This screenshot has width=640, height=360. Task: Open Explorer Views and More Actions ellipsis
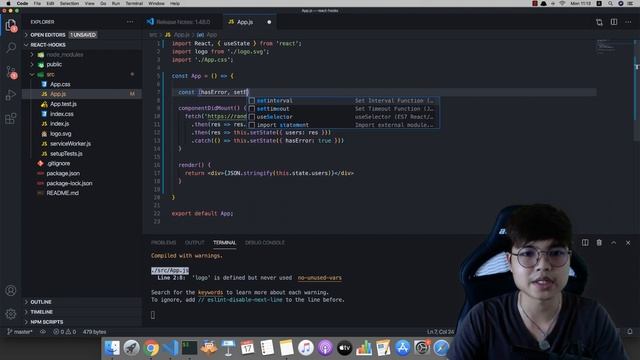(130, 22)
